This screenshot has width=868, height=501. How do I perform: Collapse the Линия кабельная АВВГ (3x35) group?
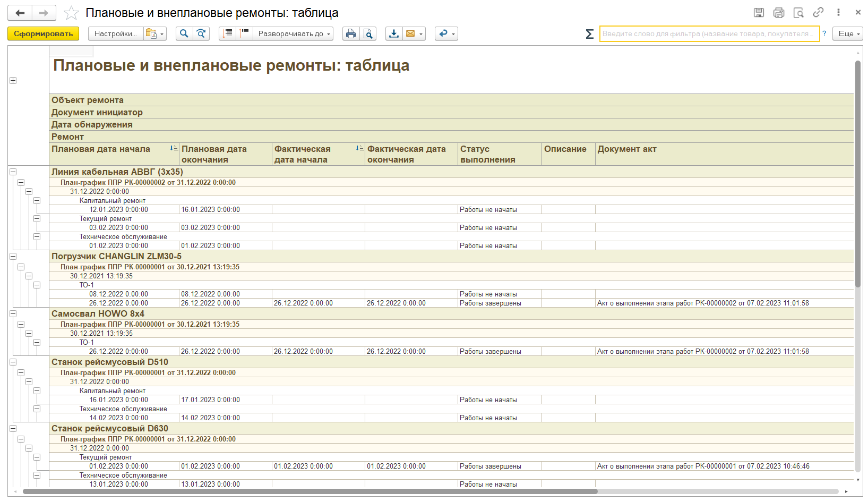coord(13,172)
